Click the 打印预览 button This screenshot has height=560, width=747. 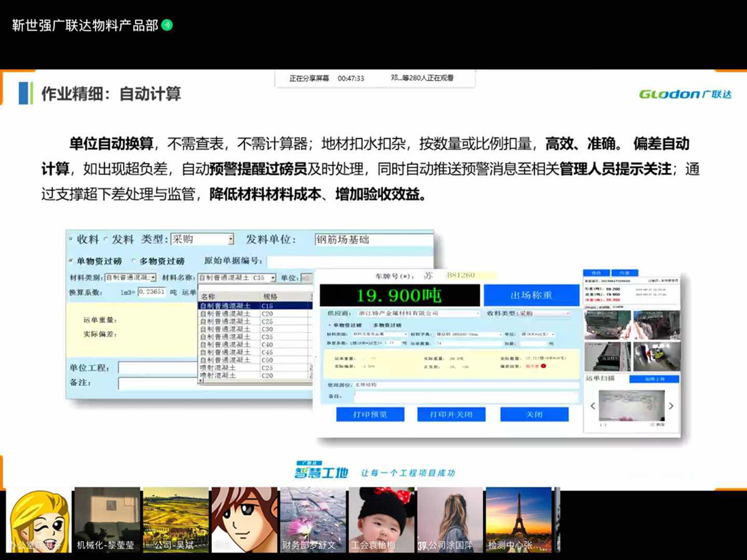point(370,414)
